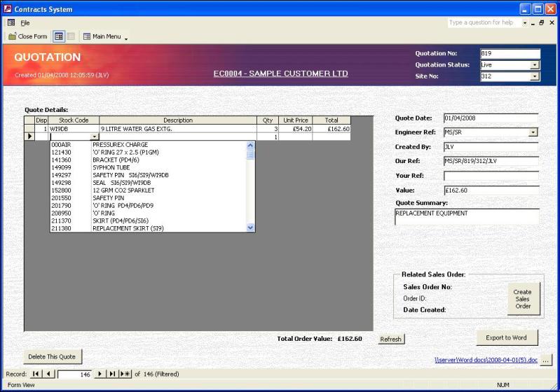Viewport: 560px width, 392px height.
Task: Click the Close Form toolbar button
Action: (28, 36)
